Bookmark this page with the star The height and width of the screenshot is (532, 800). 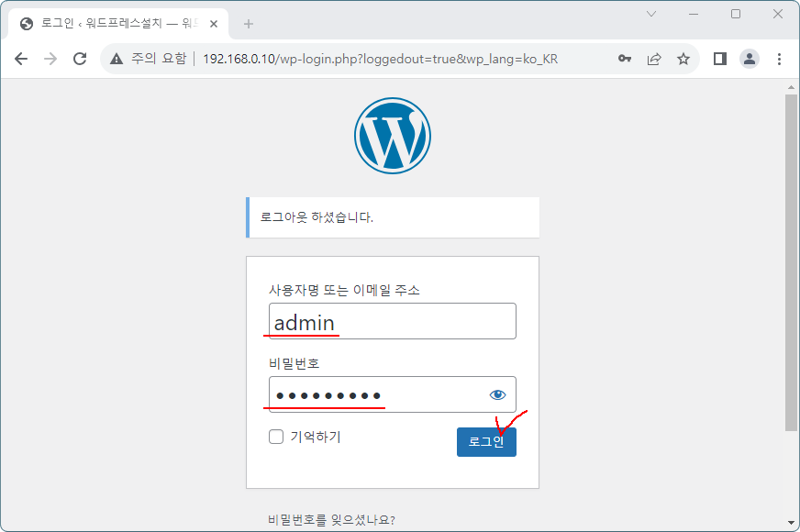point(683,59)
